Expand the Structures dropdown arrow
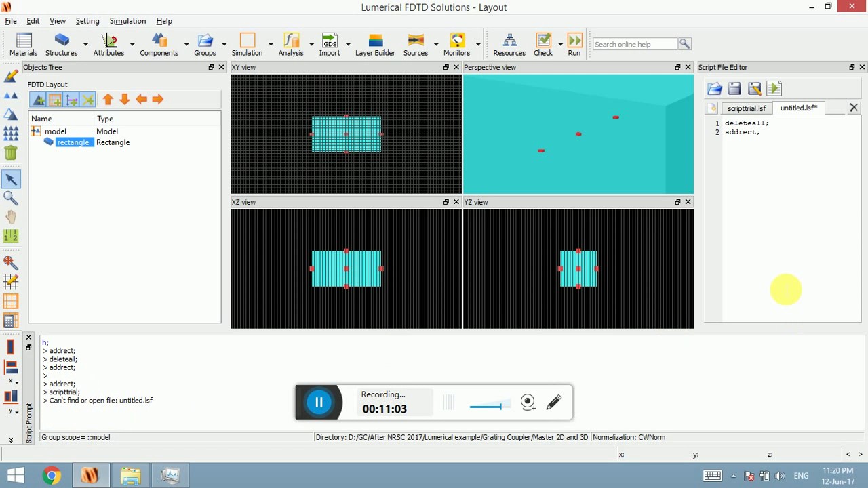Image resolution: width=868 pixels, height=488 pixels. (x=85, y=44)
